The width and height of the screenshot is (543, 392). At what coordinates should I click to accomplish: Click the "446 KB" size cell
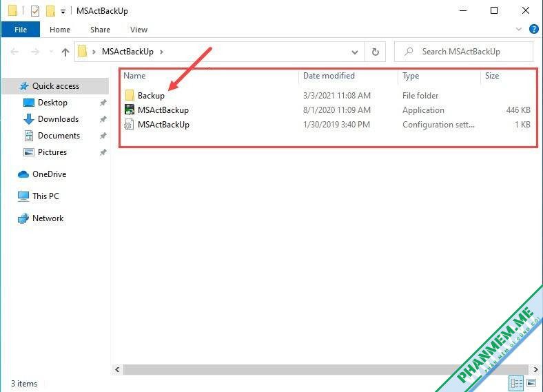518,110
